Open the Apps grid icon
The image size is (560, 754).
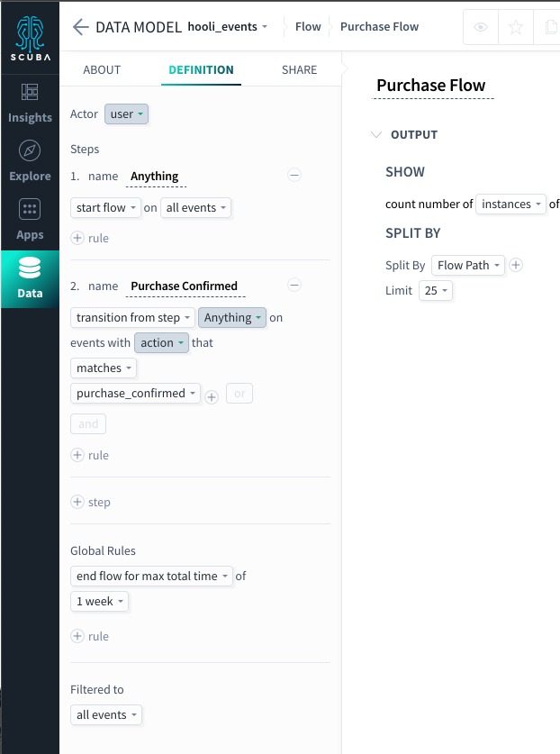pos(30,209)
